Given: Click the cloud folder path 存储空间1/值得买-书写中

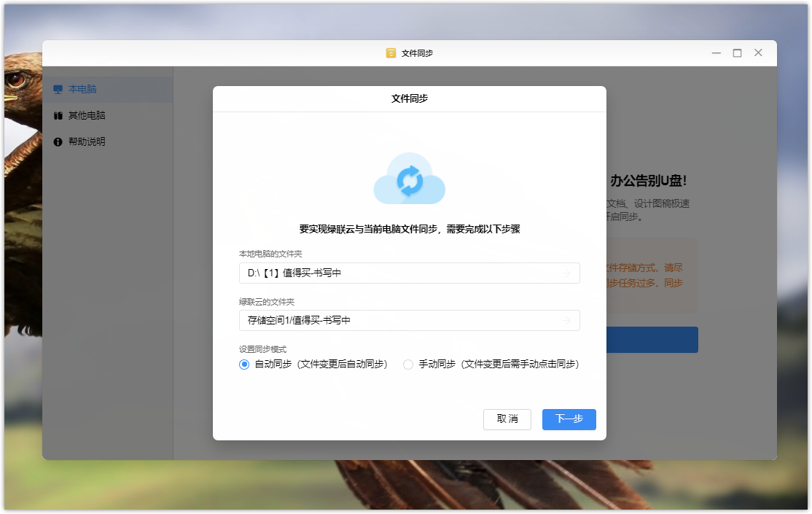Looking at the screenshot, I should 299,320.
